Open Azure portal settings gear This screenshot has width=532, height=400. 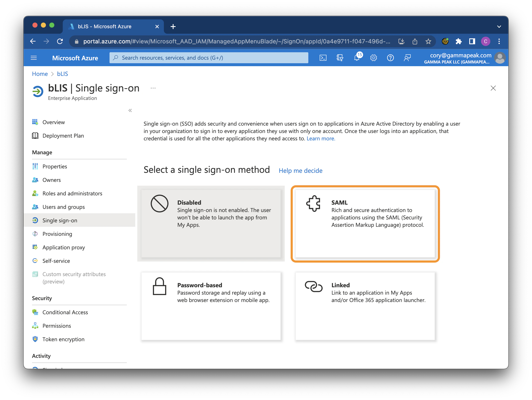[373, 58]
